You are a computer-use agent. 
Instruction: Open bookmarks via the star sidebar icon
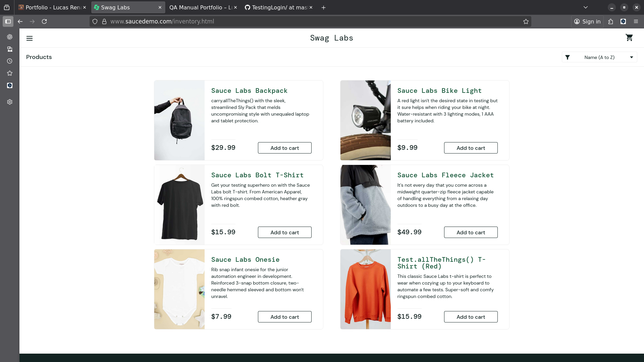click(x=10, y=73)
